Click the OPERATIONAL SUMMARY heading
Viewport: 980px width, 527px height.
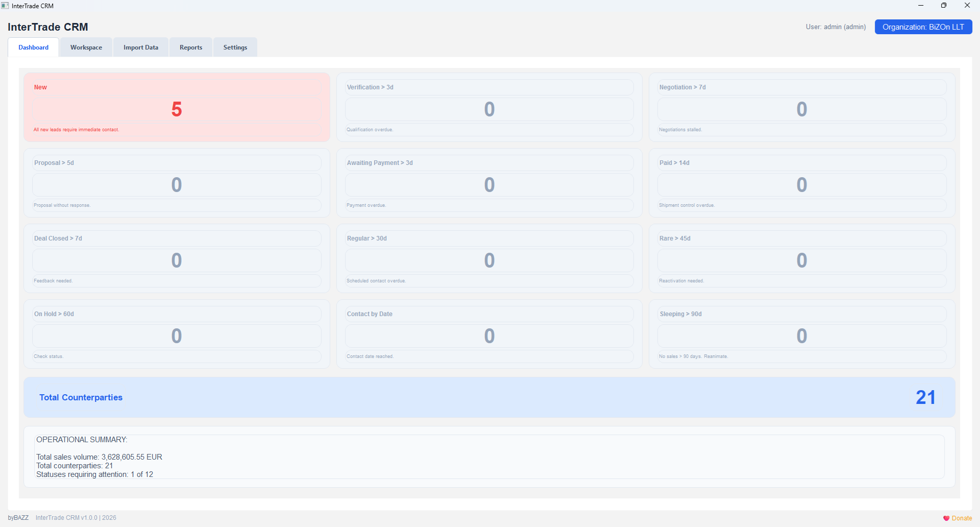click(82, 440)
